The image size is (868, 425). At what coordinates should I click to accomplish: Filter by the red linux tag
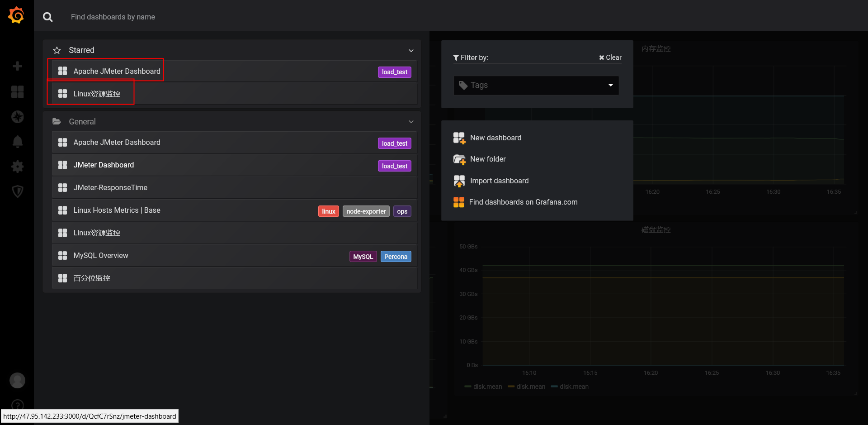tap(329, 211)
